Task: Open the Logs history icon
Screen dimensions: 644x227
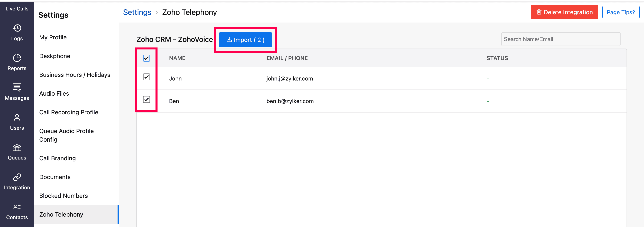Action: [17, 28]
